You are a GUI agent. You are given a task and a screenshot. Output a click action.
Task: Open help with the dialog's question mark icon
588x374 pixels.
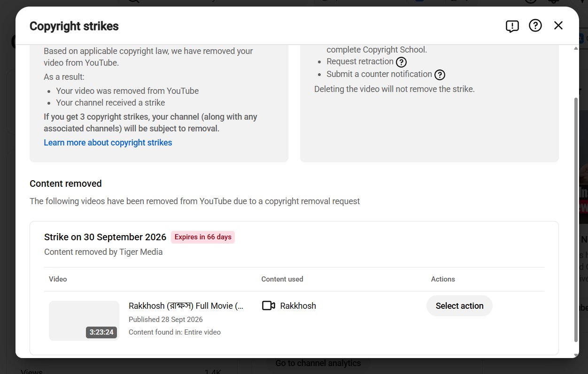point(535,26)
